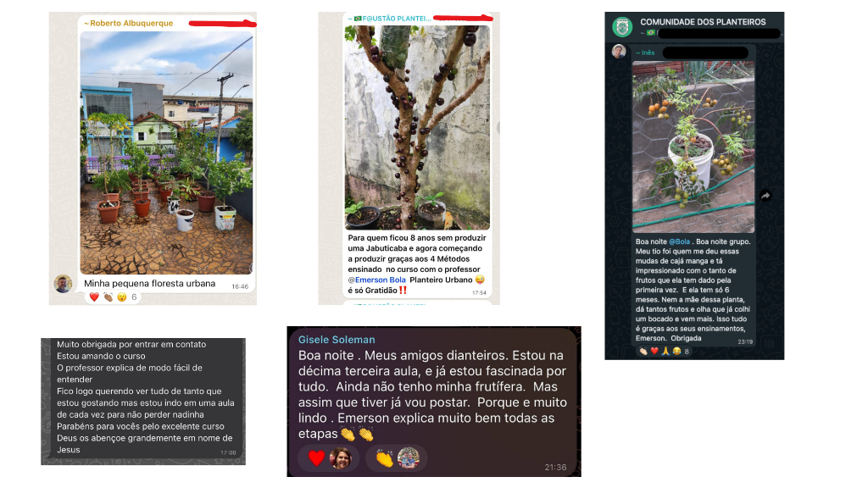Open the jabuticaba tree photo
The width and height of the screenshot is (868, 488).
point(417,128)
